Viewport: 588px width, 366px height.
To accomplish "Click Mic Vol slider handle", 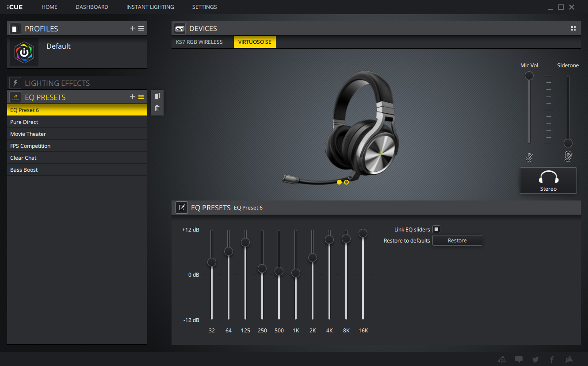I will click(x=529, y=76).
